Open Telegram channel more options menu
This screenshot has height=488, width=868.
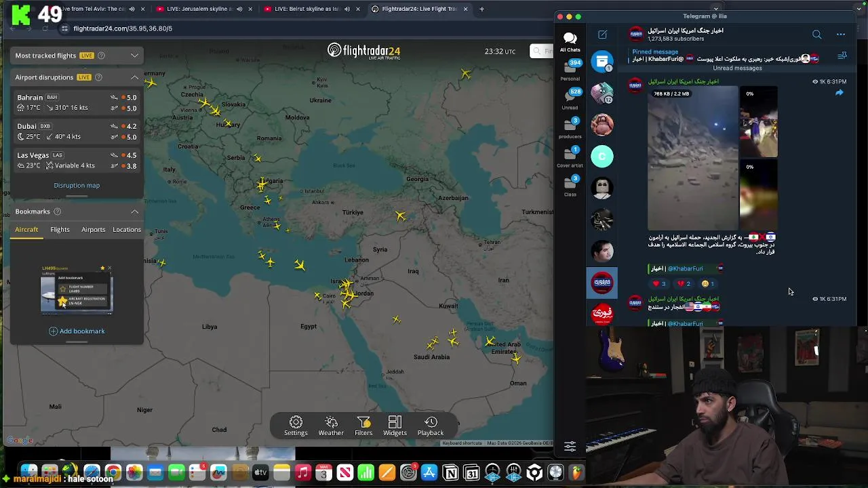coord(841,35)
